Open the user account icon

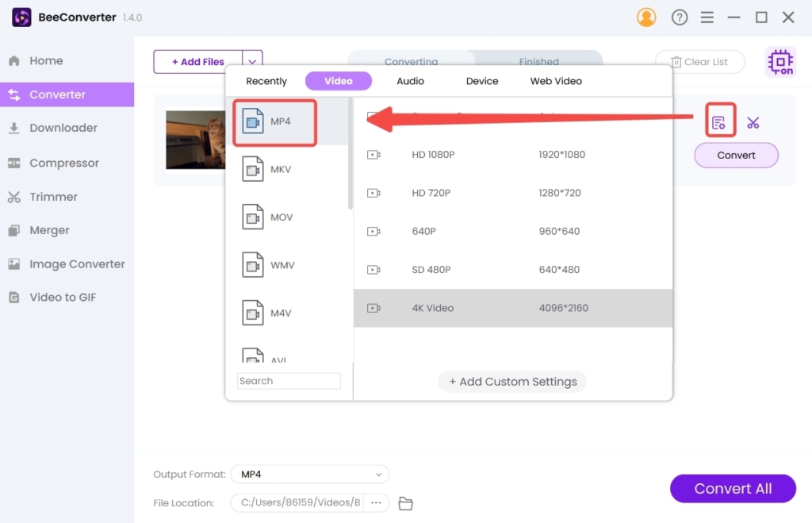pos(646,17)
